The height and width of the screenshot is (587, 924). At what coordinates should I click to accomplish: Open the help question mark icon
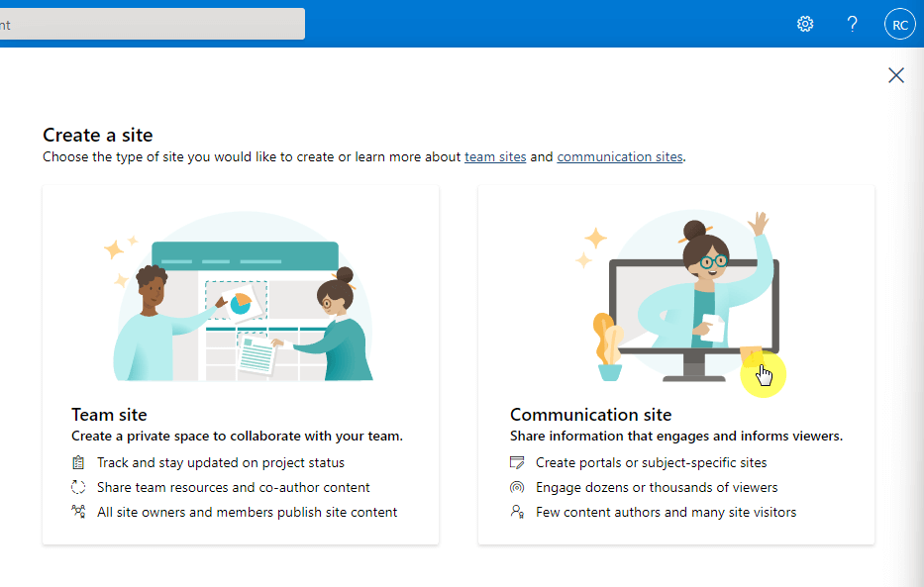[x=852, y=24]
